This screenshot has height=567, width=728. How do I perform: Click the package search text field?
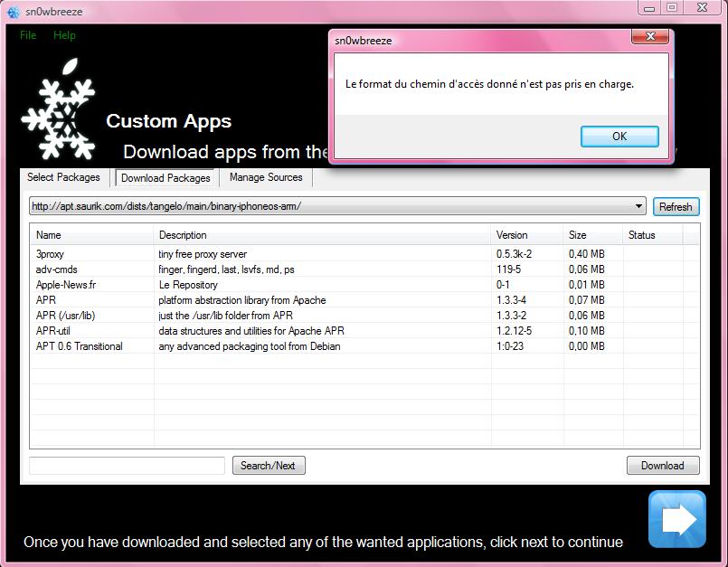click(x=128, y=466)
